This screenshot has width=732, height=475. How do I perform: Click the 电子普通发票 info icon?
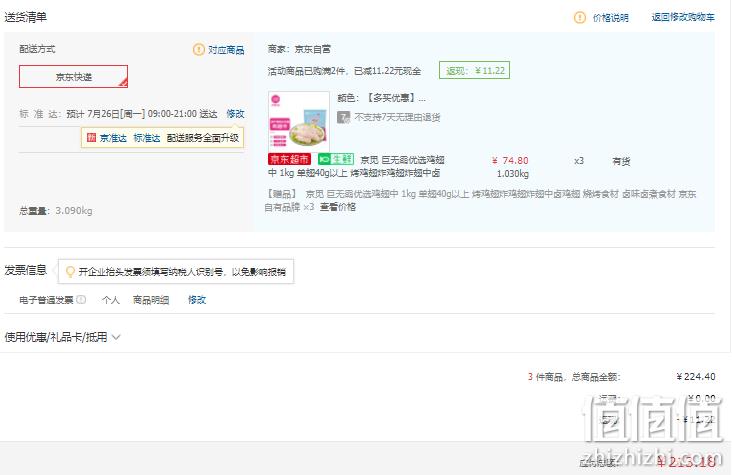[81, 299]
